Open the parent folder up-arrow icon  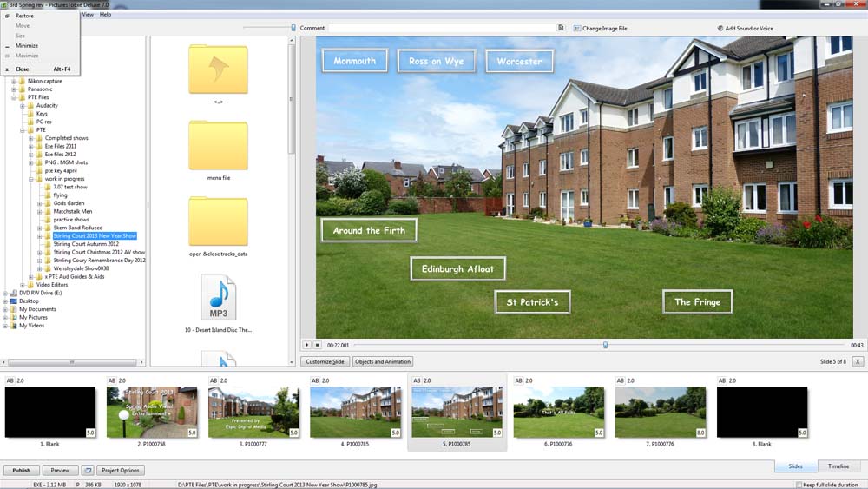point(218,69)
